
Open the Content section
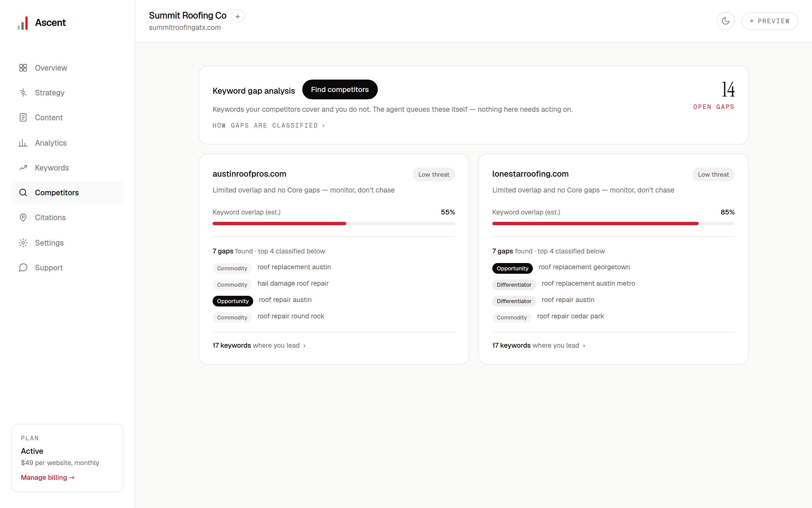(67, 118)
